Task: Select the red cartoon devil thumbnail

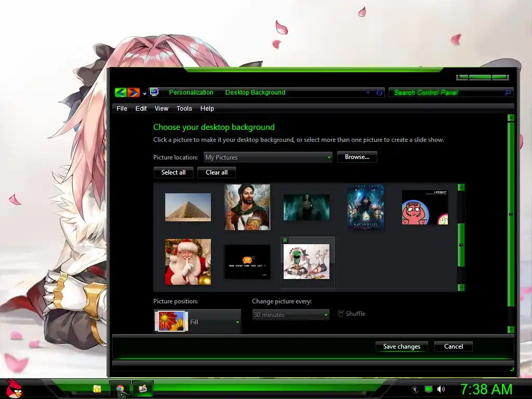Action: (425, 207)
